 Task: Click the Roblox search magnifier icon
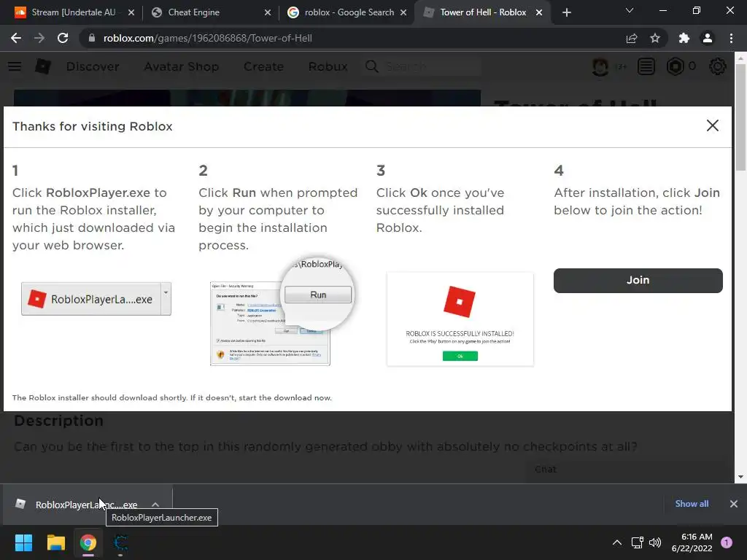click(371, 66)
